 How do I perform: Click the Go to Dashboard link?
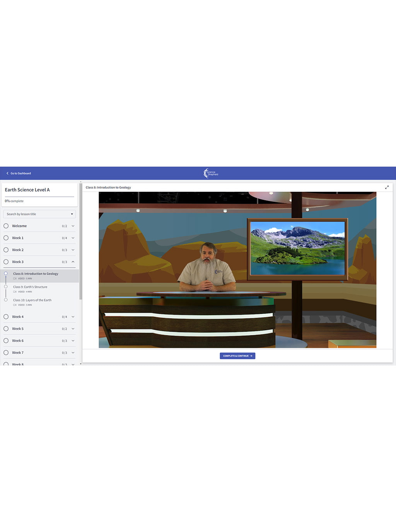20,173
